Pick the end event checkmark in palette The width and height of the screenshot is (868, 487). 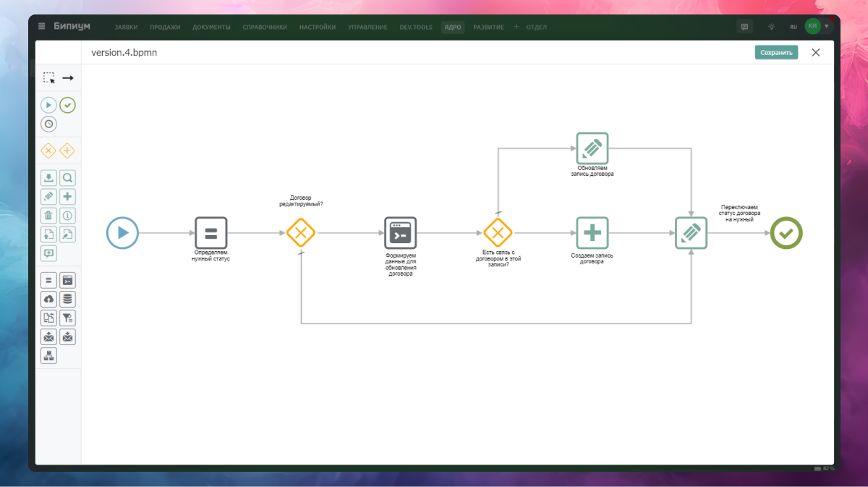(67, 105)
